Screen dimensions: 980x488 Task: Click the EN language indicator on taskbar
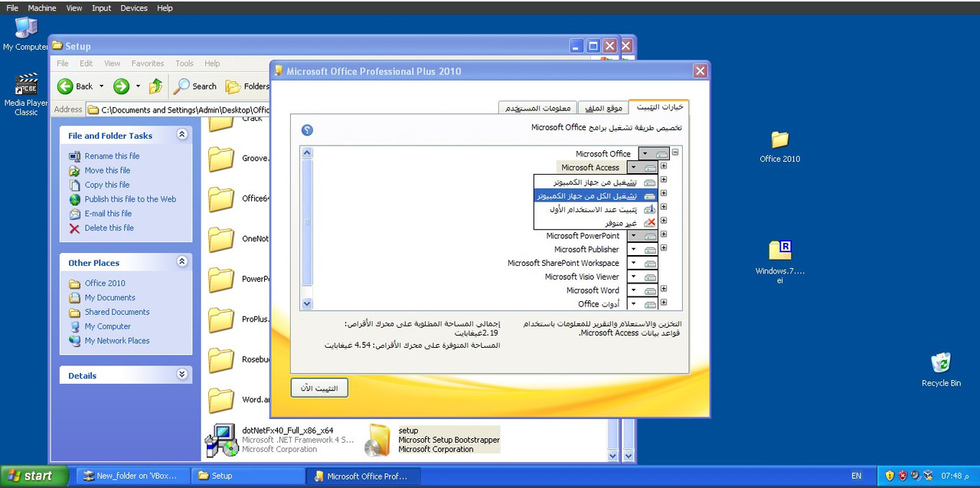(856, 476)
